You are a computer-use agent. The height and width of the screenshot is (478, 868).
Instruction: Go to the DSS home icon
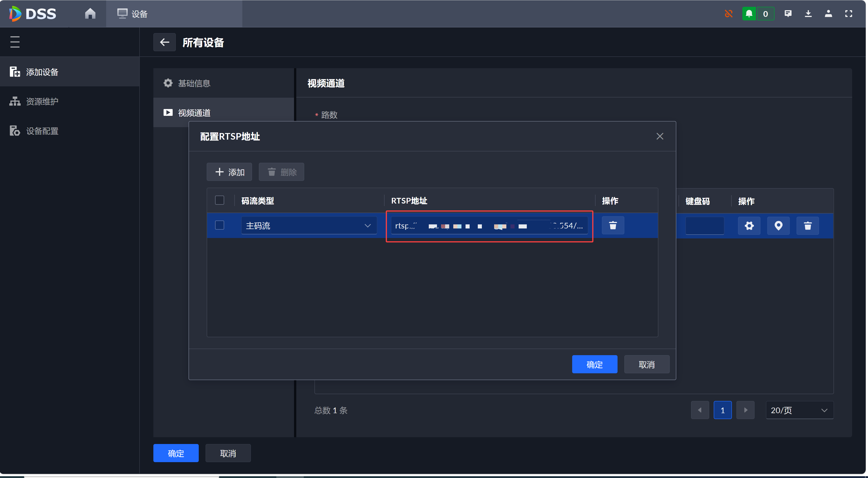click(x=90, y=13)
